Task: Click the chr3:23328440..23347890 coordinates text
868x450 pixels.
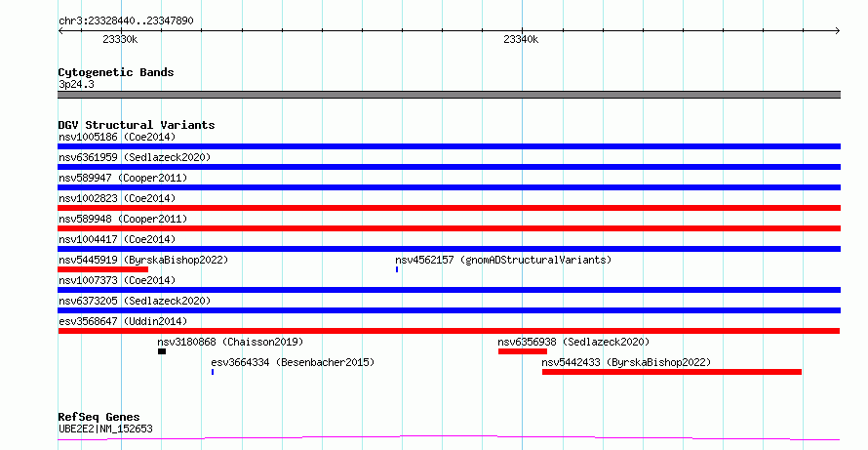Action: coord(126,20)
